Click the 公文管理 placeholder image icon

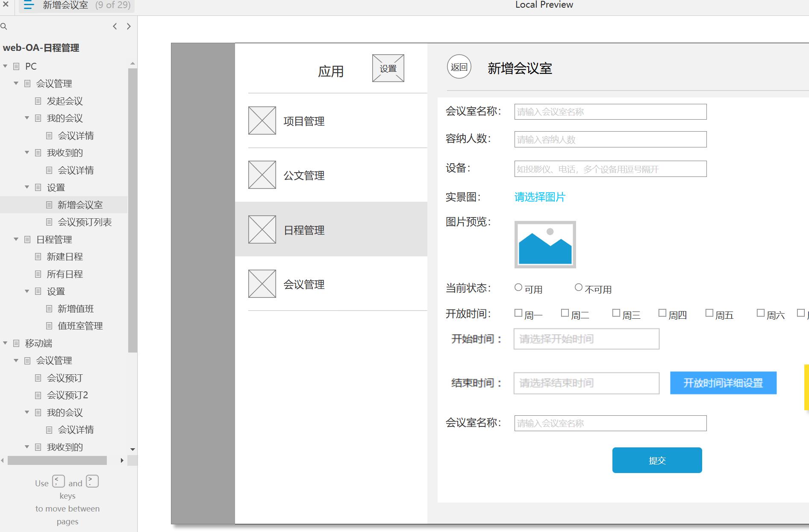click(x=262, y=175)
